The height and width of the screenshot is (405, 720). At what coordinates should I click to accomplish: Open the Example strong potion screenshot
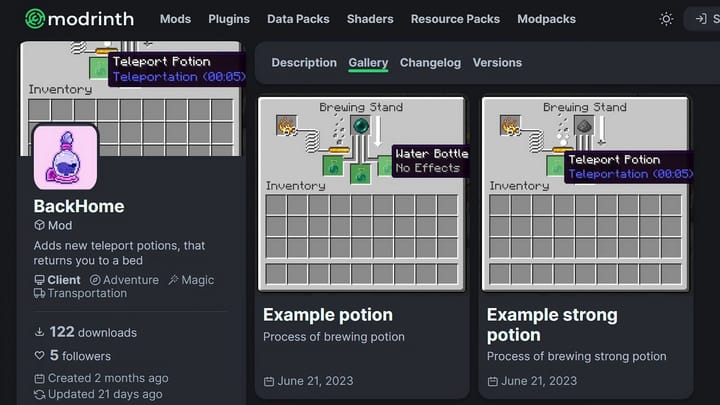coord(585,191)
